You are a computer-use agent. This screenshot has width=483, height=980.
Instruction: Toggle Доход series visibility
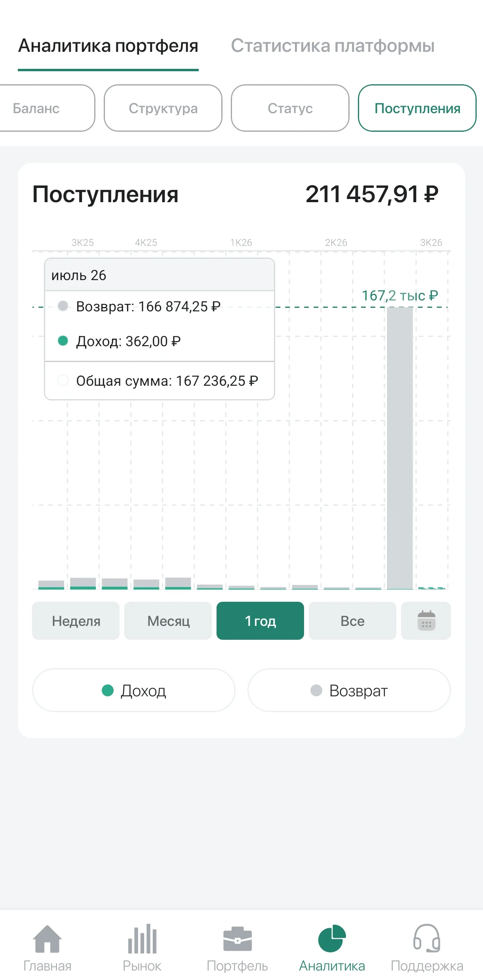click(134, 690)
